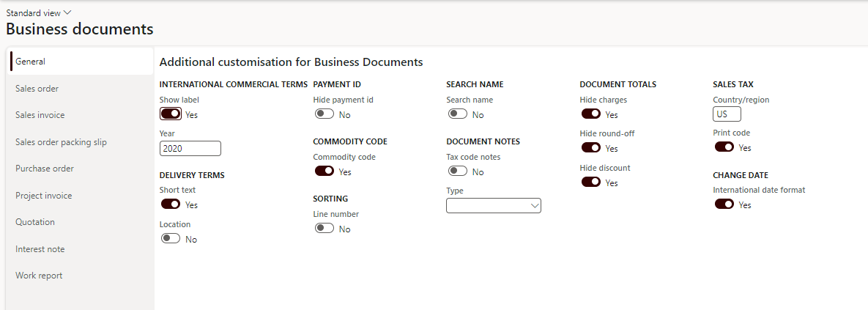Enable the Location toggle
Image resolution: width=868 pixels, height=310 pixels.
tap(171, 239)
